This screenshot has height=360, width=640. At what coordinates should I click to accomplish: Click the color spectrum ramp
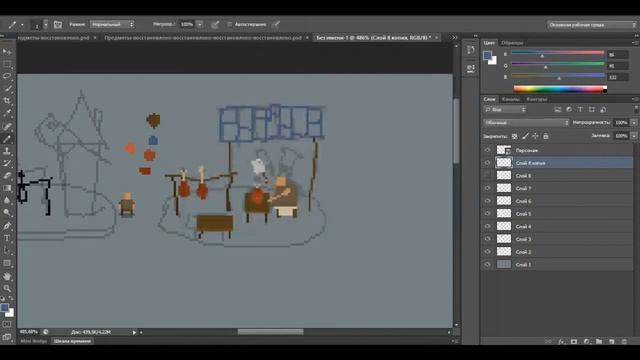(560, 89)
